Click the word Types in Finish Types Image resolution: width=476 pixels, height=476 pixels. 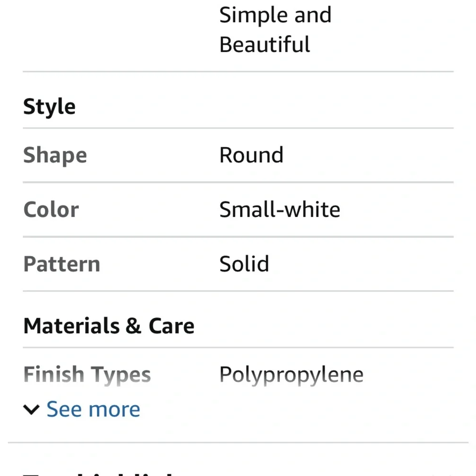point(120,375)
